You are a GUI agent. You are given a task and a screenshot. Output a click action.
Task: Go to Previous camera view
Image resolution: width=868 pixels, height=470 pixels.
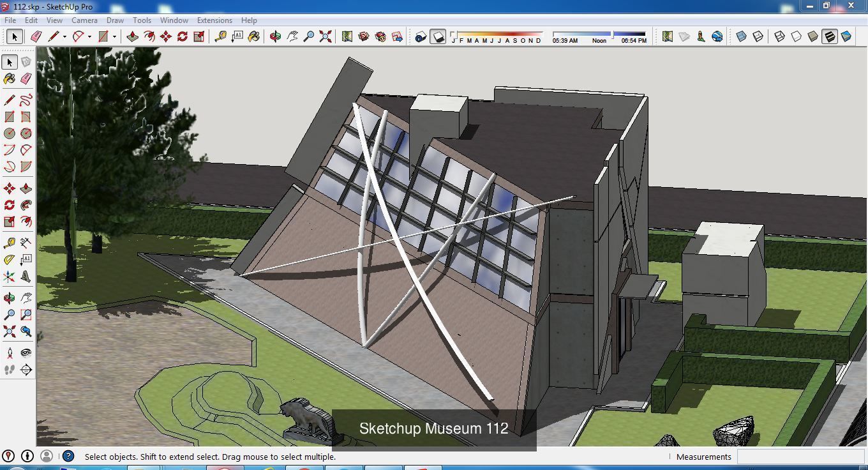(26, 331)
